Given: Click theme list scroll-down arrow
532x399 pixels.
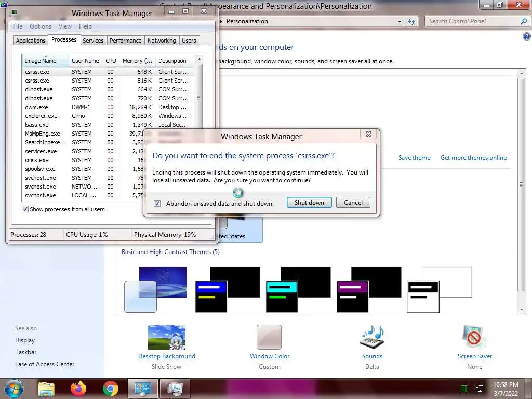Looking at the screenshot, I should 522,310.
